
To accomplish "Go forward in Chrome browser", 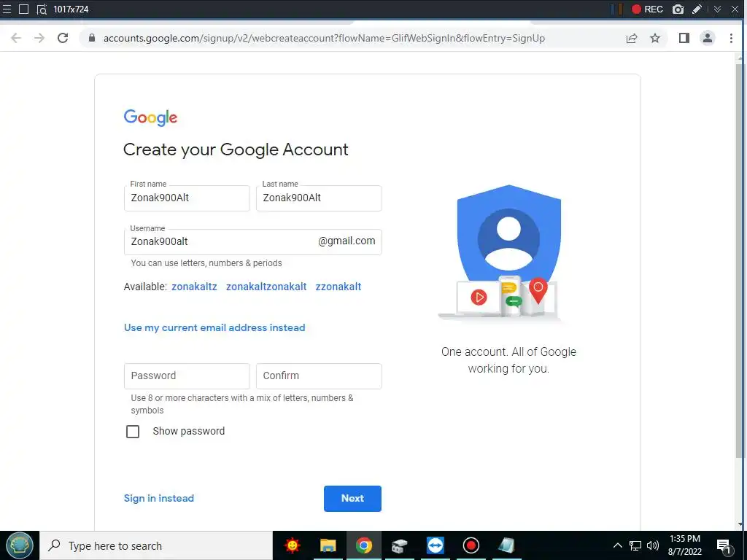I will click(x=39, y=38).
